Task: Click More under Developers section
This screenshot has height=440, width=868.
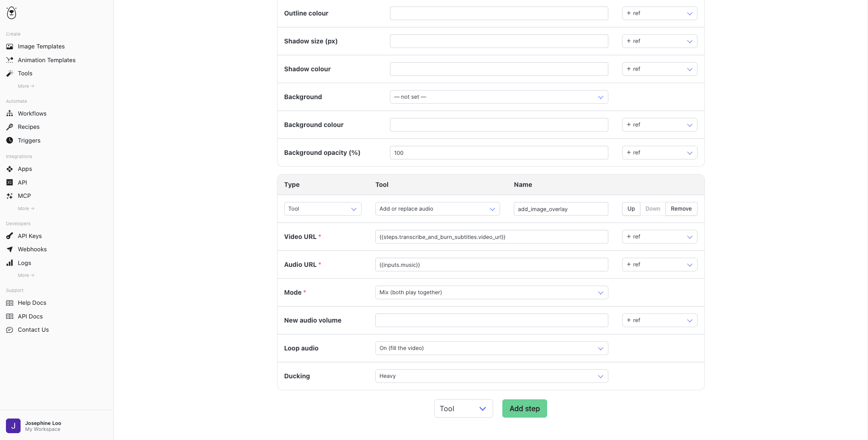Action: point(26,276)
